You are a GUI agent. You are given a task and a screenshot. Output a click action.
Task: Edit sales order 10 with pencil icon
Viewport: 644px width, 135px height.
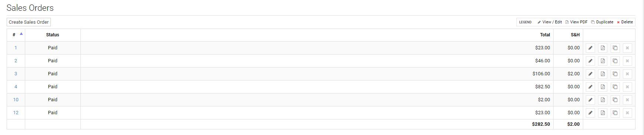pos(590,100)
